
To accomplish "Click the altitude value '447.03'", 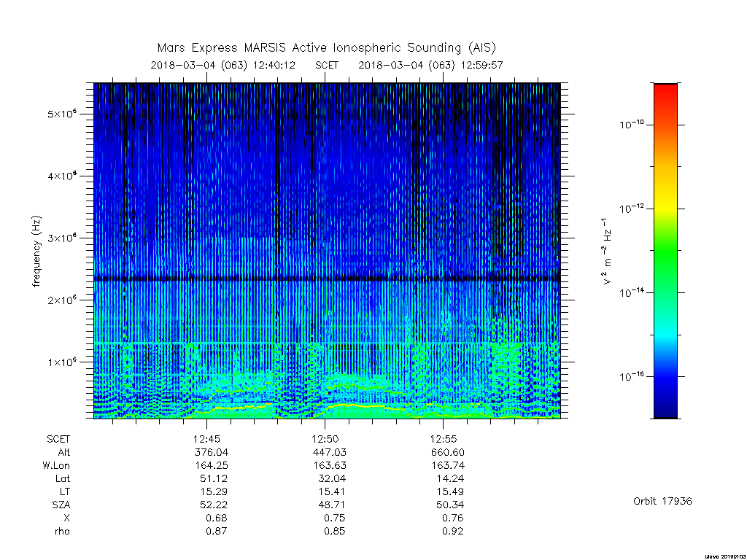I will pos(329,452).
